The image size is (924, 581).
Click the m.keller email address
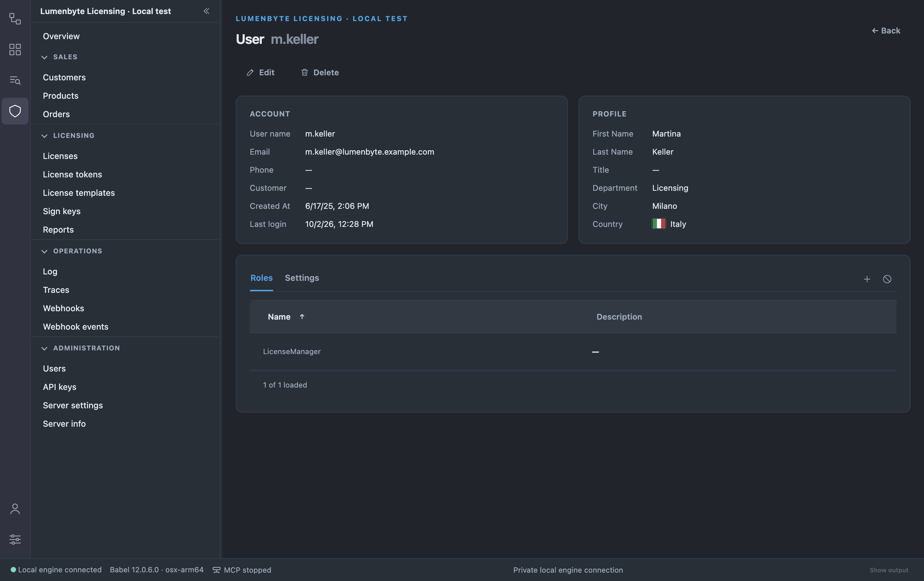pos(370,152)
